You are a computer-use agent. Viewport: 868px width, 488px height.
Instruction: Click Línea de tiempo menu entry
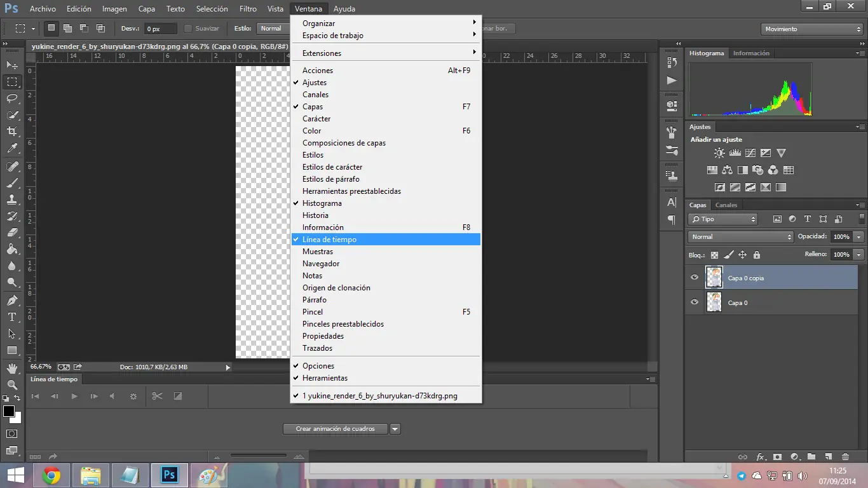tap(386, 240)
